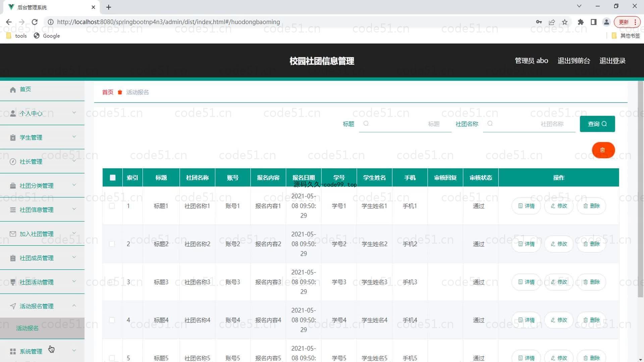
Task: Check the checkbox for row 标题1
Action: (x=112, y=206)
